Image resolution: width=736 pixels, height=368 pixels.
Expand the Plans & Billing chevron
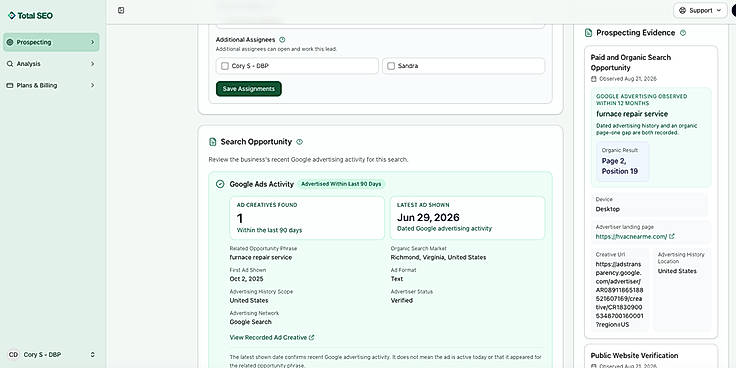tap(92, 85)
